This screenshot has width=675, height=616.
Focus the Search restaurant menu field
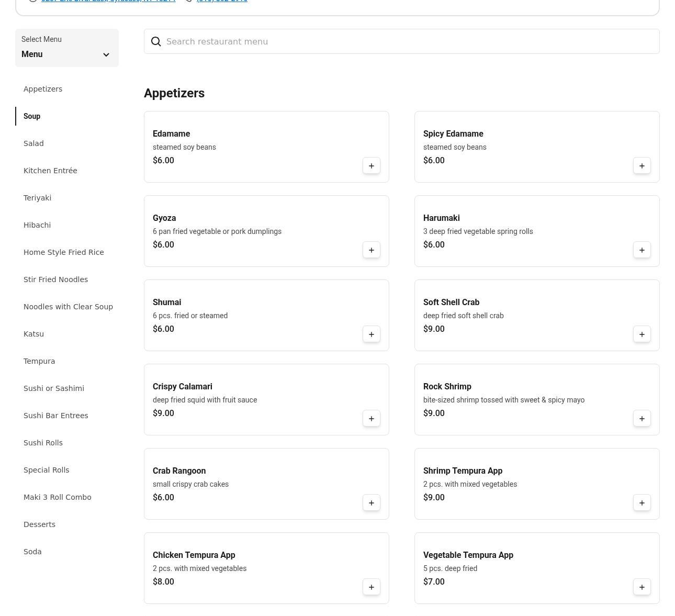coord(408,42)
